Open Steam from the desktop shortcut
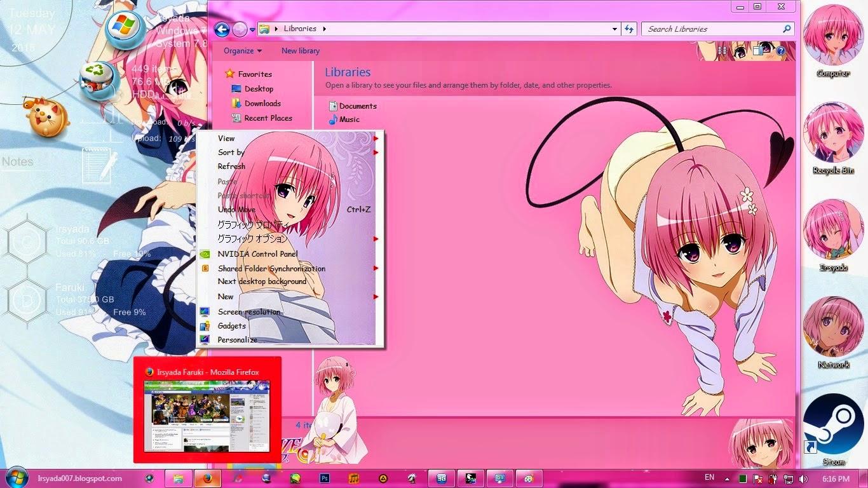 (833, 424)
